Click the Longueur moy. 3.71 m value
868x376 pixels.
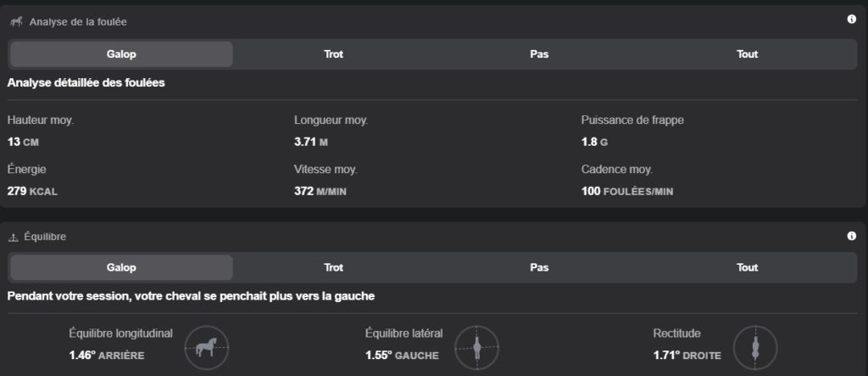tap(312, 142)
